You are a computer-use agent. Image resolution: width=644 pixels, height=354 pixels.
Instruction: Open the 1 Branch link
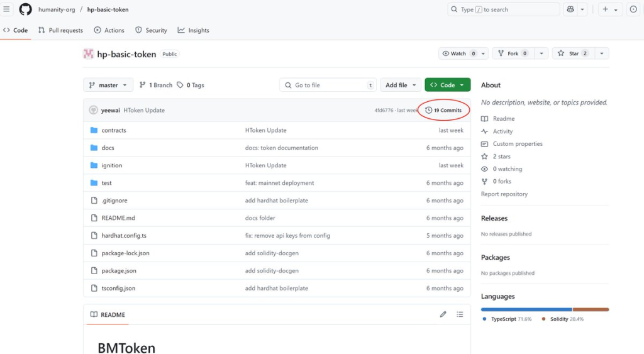click(156, 85)
